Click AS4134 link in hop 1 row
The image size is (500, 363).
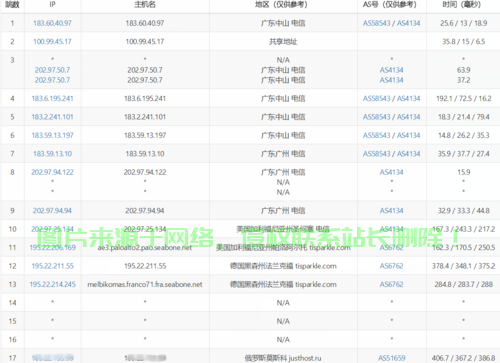tap(408, 23)
